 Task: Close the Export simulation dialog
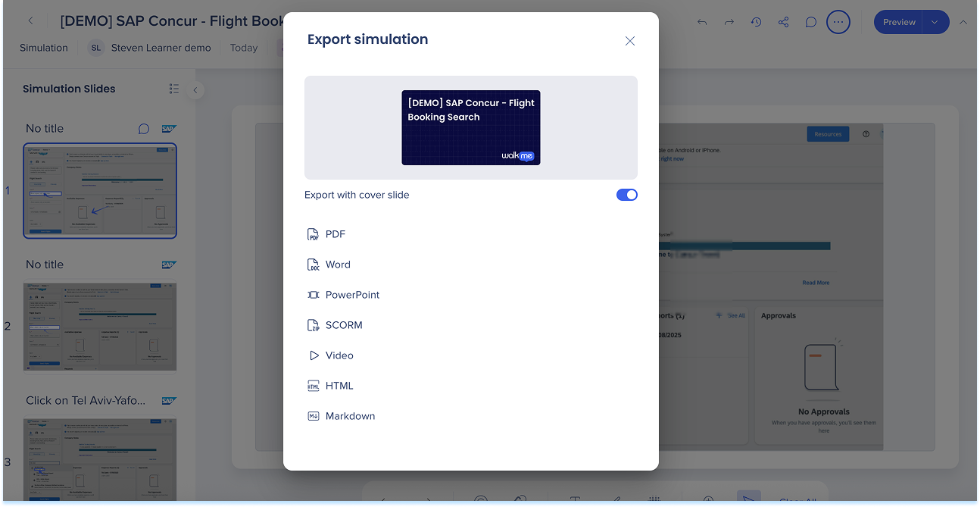tap(629, 41)
